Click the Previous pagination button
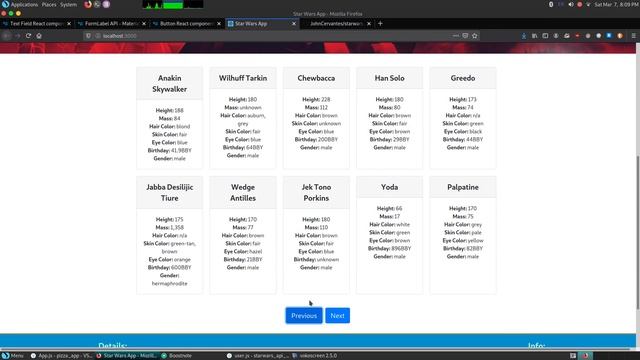 pos(304,316)
